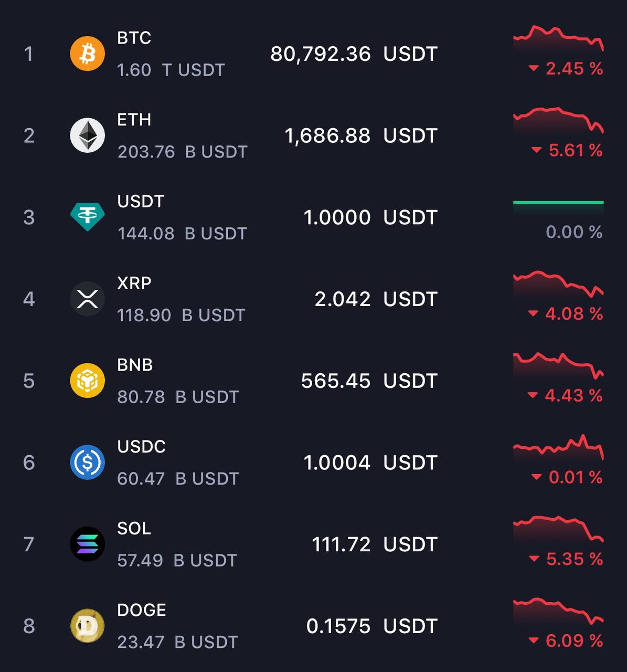Tap the Ethereum diamond logo
This screenshot has height=672, width=627.
tap(88, 135)
